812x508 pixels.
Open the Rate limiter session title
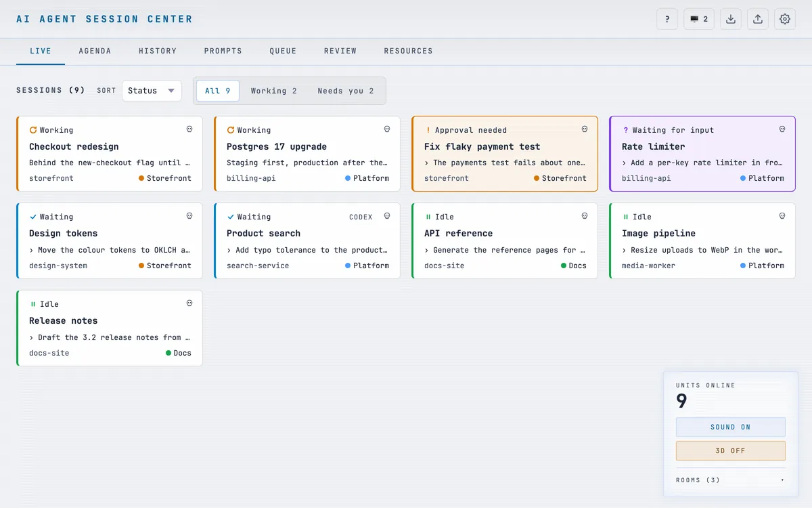click(654, 146)
